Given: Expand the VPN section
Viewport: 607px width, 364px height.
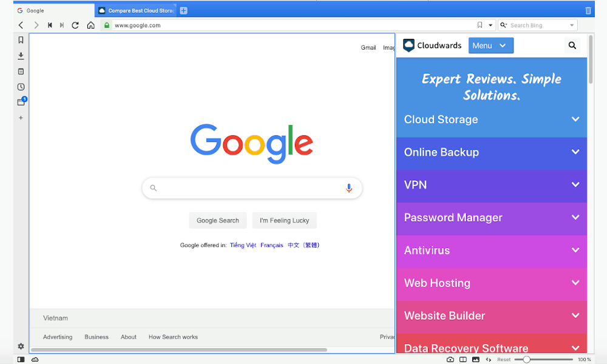Looking at the screenshot, I should [492, 185].
